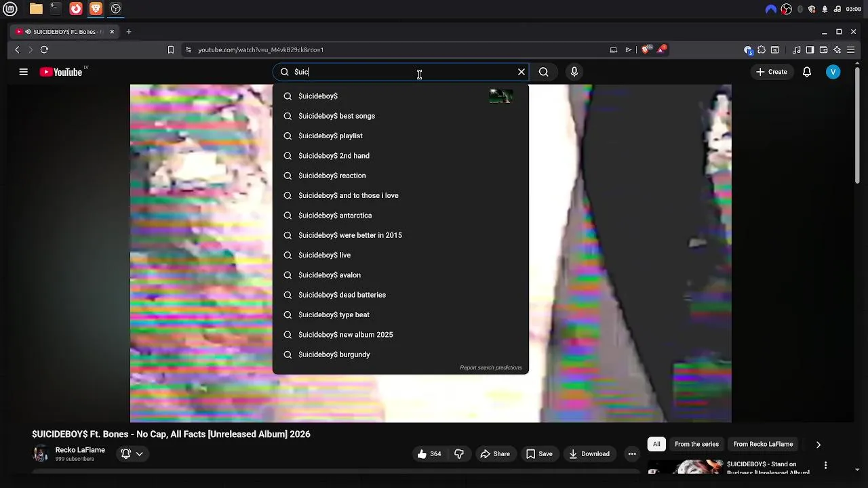Select '$uicideboy$ 2nd hand' suggestion

point(400,156)
